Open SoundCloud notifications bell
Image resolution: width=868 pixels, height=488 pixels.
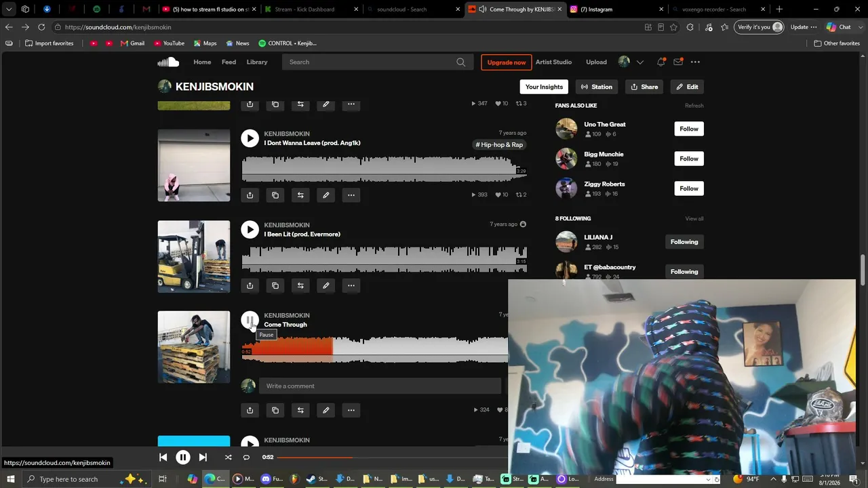click(660, 62)
